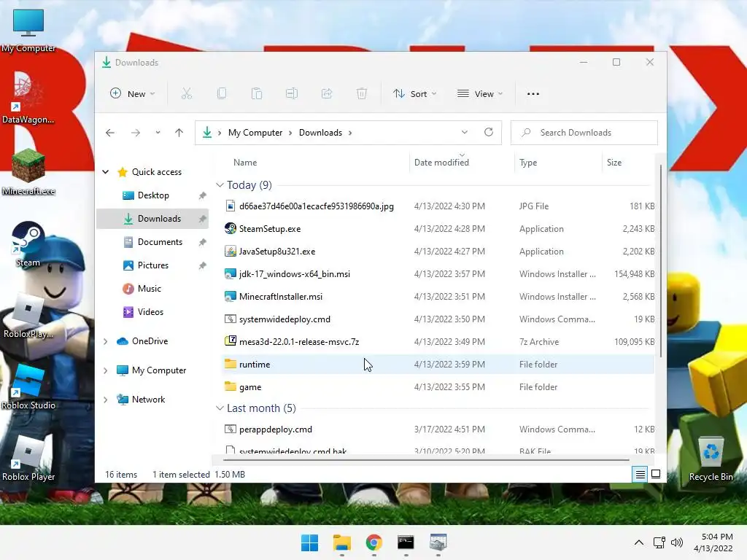Select the Recycle Bin desktop icon
The width and height of the screenshot is (747, 560).
coord(711,459)
